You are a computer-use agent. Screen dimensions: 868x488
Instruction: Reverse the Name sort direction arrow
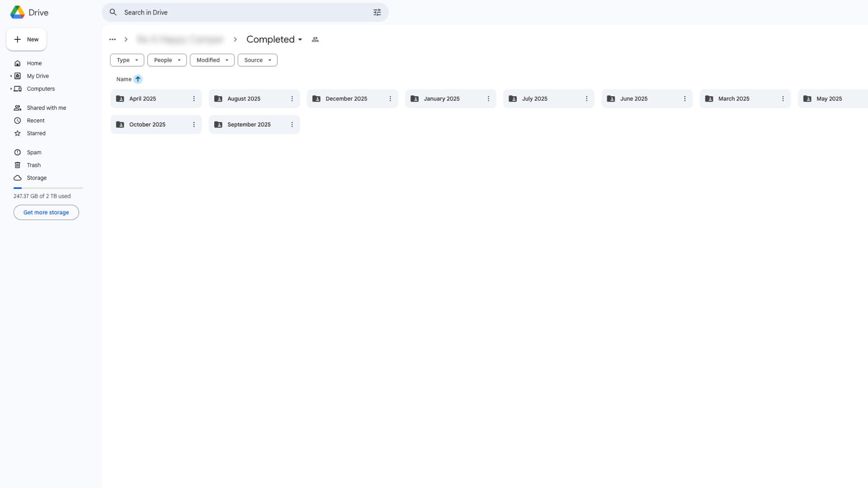point(138,79)
